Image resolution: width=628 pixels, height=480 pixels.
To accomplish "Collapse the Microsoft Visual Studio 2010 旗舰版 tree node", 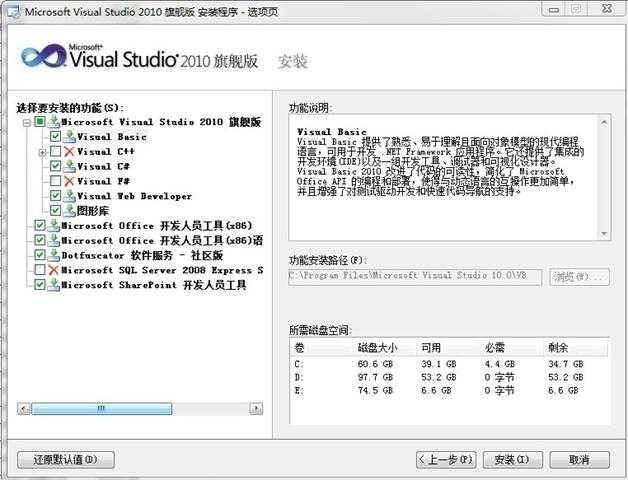I will (x=27, y=123).
